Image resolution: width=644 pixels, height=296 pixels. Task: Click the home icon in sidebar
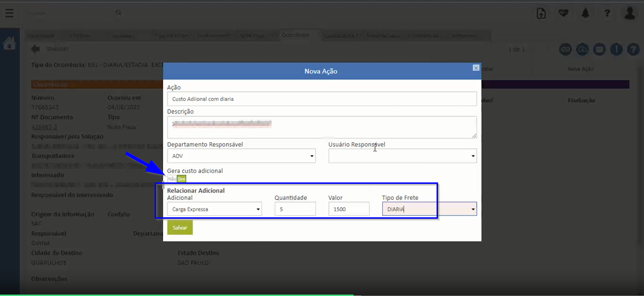[x=9, y=44]
